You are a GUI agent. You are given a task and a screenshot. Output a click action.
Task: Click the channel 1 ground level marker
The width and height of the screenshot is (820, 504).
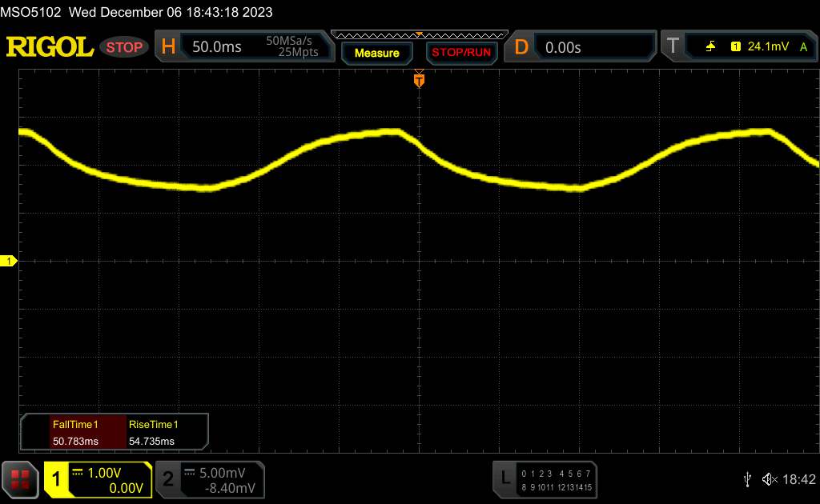click(10, 262)
